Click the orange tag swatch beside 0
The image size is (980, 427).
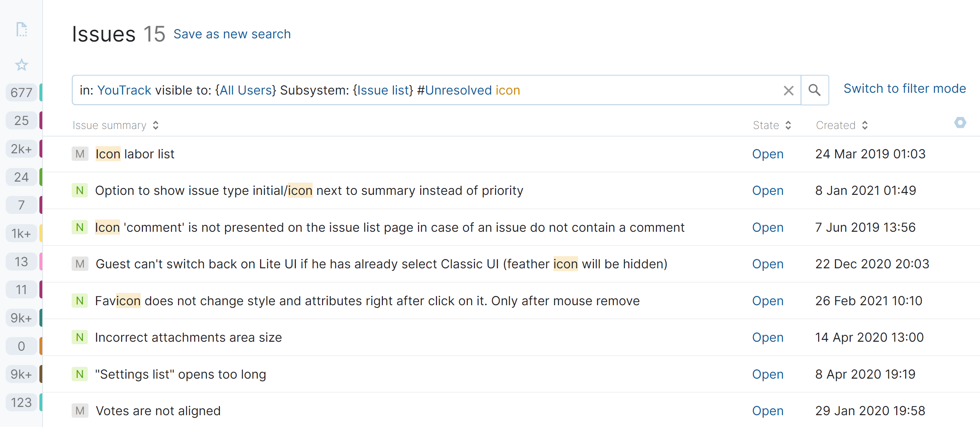[x=41, y=346]
